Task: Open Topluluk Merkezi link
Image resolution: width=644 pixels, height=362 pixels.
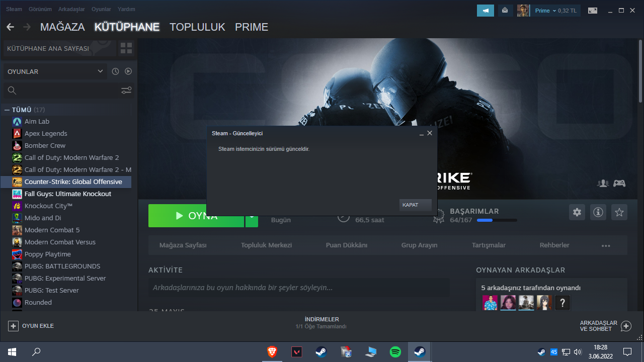Action: [266, 245]
